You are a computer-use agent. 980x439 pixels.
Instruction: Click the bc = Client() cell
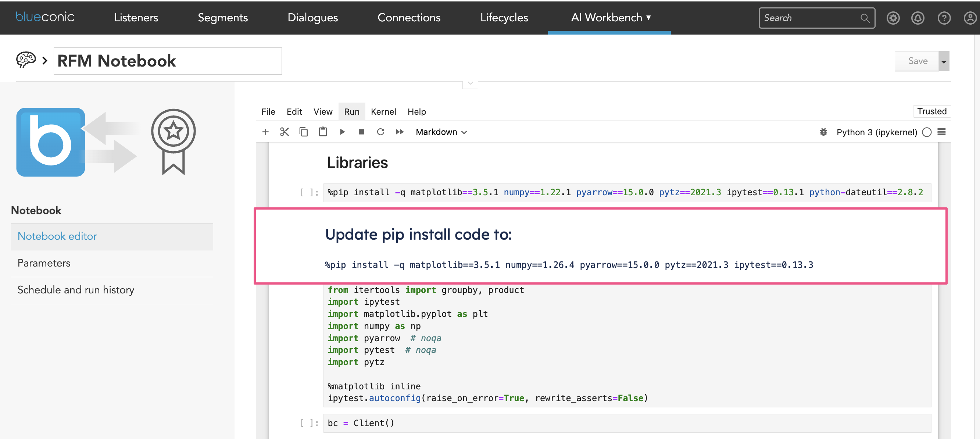pos(627,423)
